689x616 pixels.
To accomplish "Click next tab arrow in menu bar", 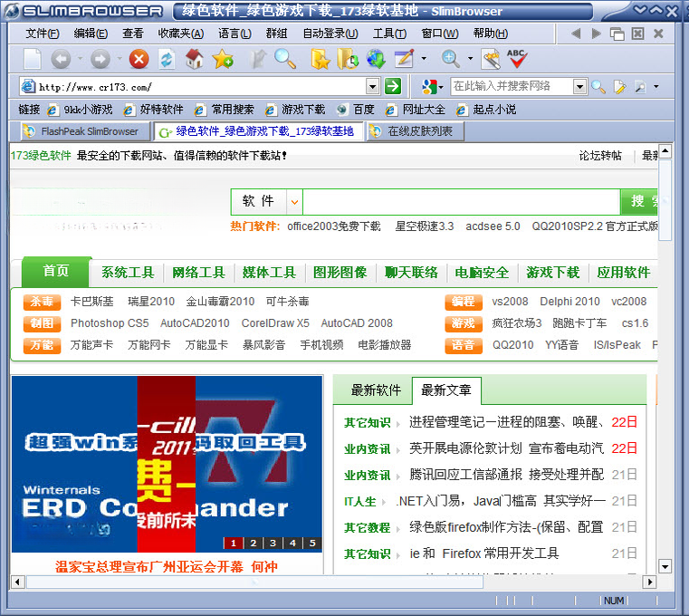I will tap(597, 34).
